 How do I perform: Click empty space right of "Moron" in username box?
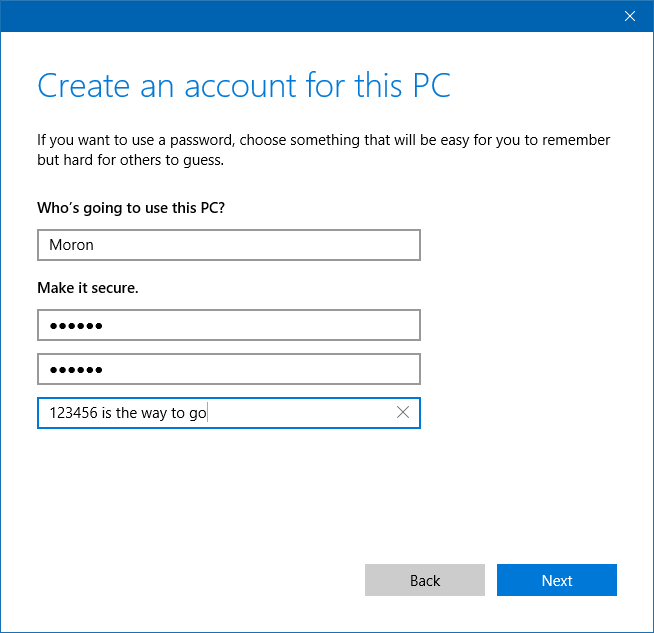point(300,245)
